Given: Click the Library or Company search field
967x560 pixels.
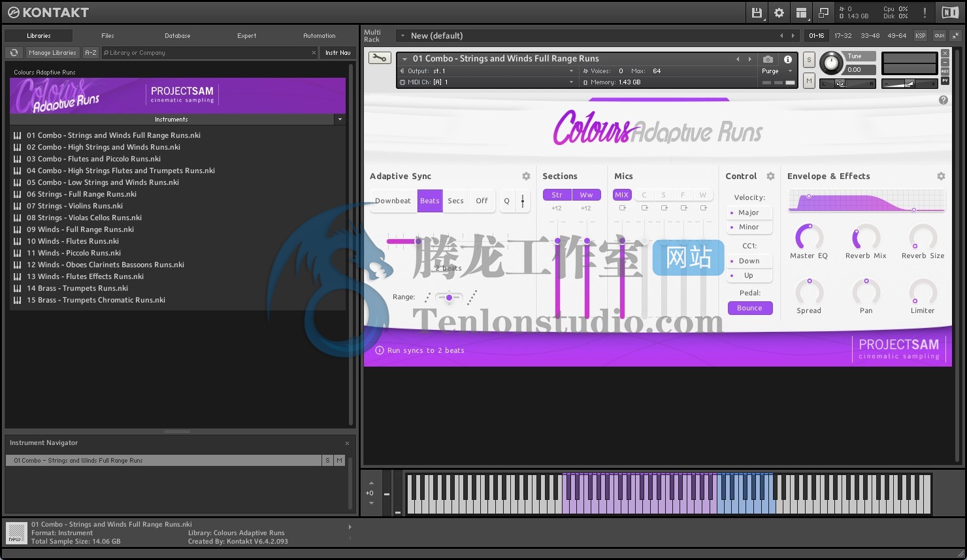Looking at the screenshot, I should (209, 53).
